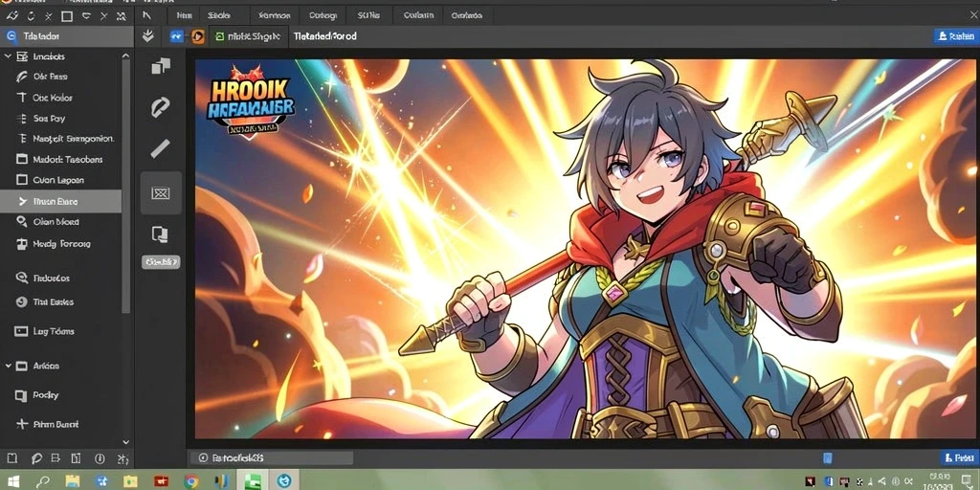Image resolution: width=980 pixels, height=490 pixels.
Task: Click the brush icon in sidebar bottom bar
Action: pos(35,458)
